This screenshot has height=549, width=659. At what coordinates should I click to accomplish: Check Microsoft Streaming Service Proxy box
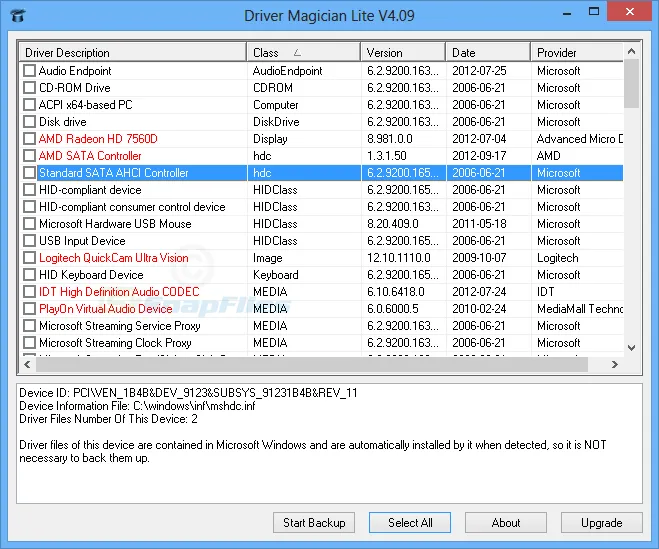[x=29, y=326]
